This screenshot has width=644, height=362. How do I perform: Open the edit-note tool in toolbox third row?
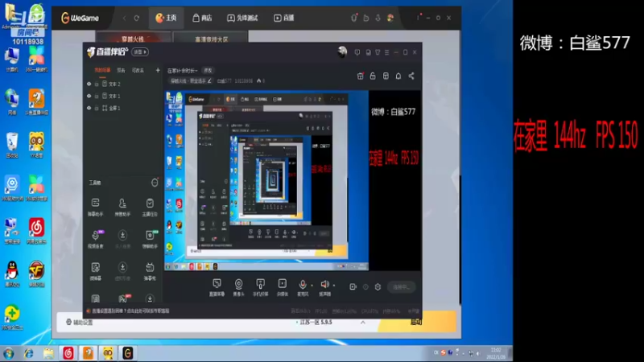[x=95, y=271]
